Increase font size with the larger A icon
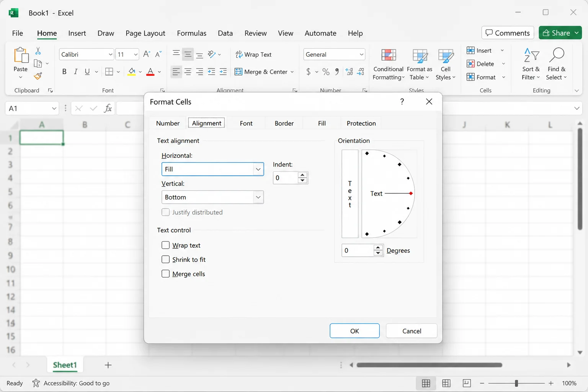This screenshot has height=392, width=588. [147, 54]
